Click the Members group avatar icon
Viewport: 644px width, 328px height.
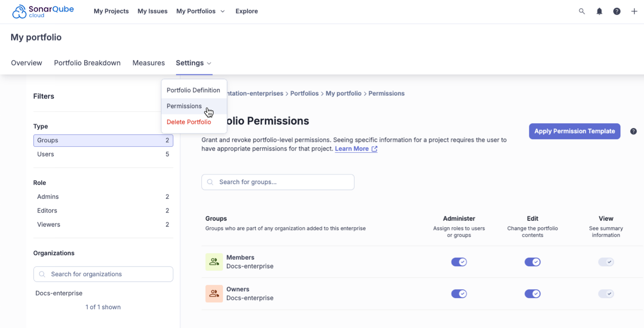point(214,261)
